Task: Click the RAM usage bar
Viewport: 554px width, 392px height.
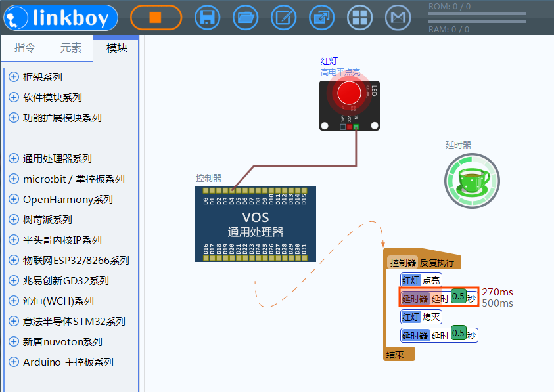Action: [477, 22]
